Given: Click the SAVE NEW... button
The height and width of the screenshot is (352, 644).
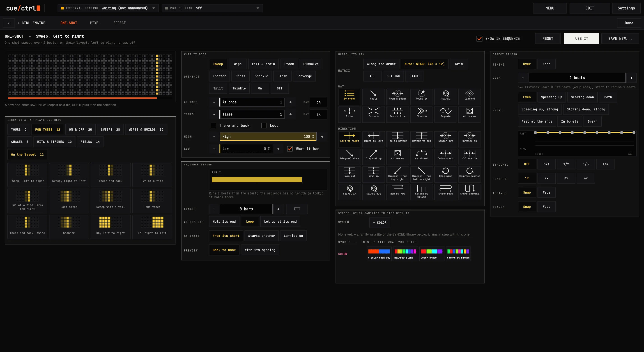Looking at the screenshot, I should [620, 39].
